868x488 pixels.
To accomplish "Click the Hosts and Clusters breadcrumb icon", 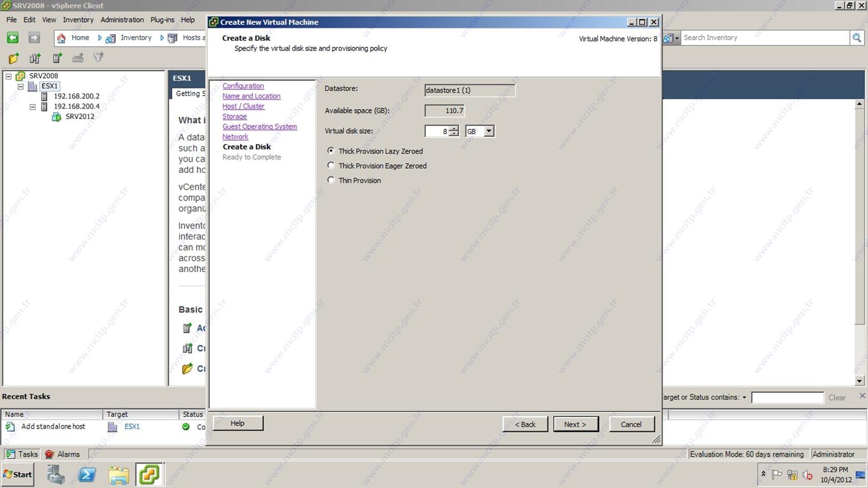I will point(173,38).
